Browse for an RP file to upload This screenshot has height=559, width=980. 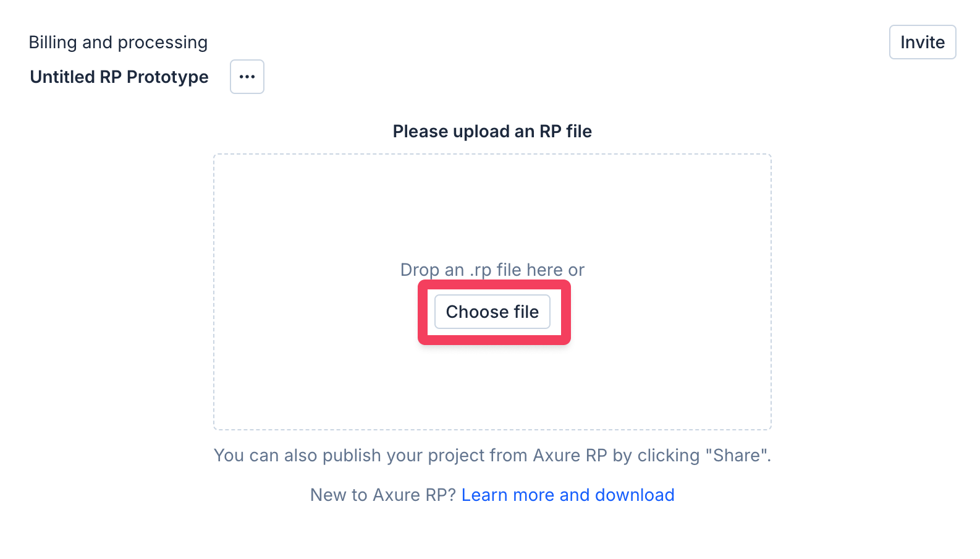click(492, 312)
